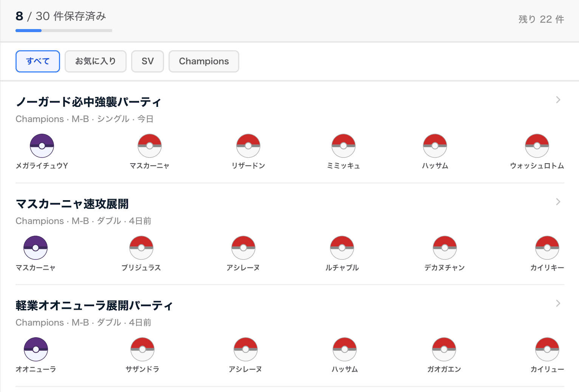Click the ウォッシュロトム name label
The width and height of the screenshot is (579, 392).
537,165
